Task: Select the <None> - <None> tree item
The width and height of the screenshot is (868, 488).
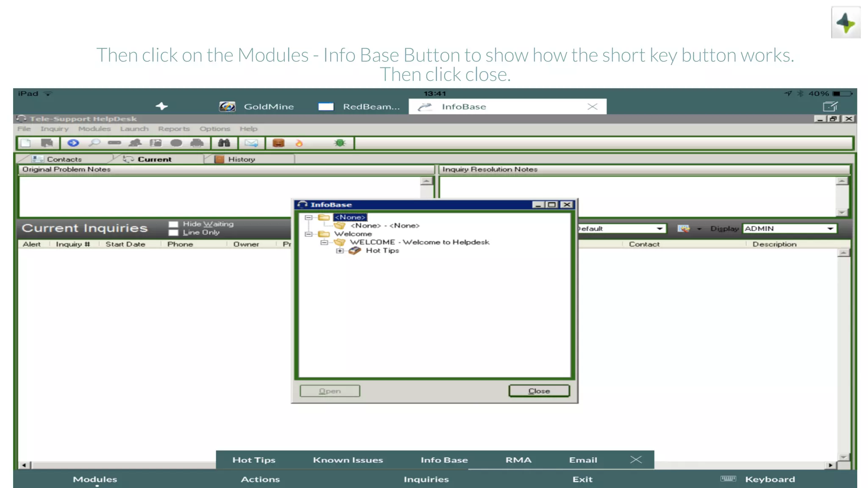Action: click(385, 226)
